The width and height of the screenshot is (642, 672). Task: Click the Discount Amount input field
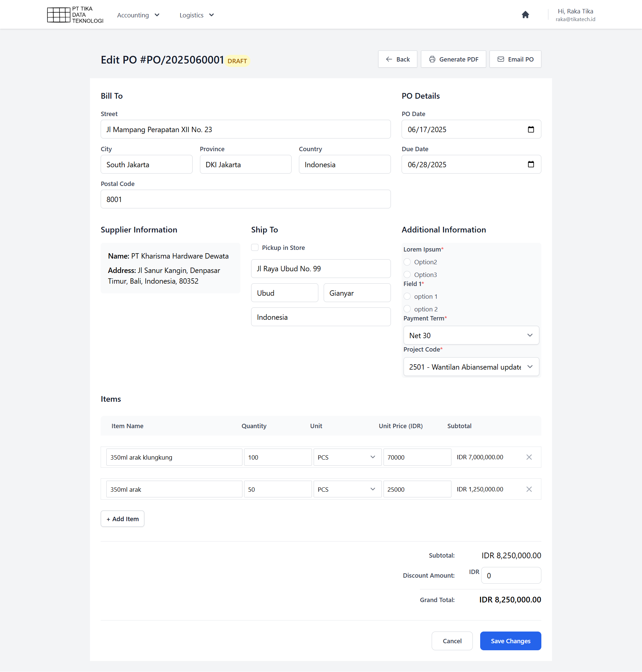511,575
